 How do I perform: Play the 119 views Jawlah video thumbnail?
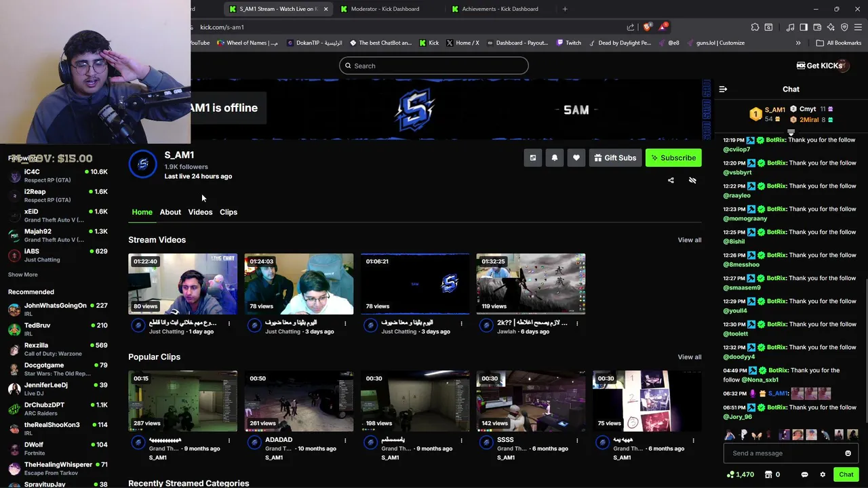pyautogui.click(x=531, y=284)
